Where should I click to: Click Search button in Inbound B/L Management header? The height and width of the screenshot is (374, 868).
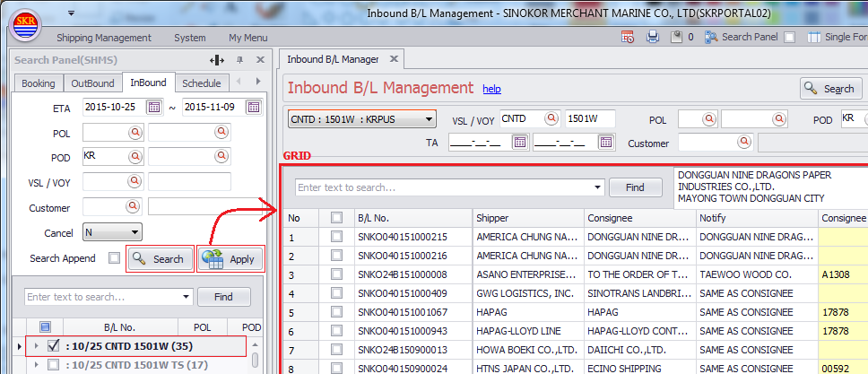831,89
